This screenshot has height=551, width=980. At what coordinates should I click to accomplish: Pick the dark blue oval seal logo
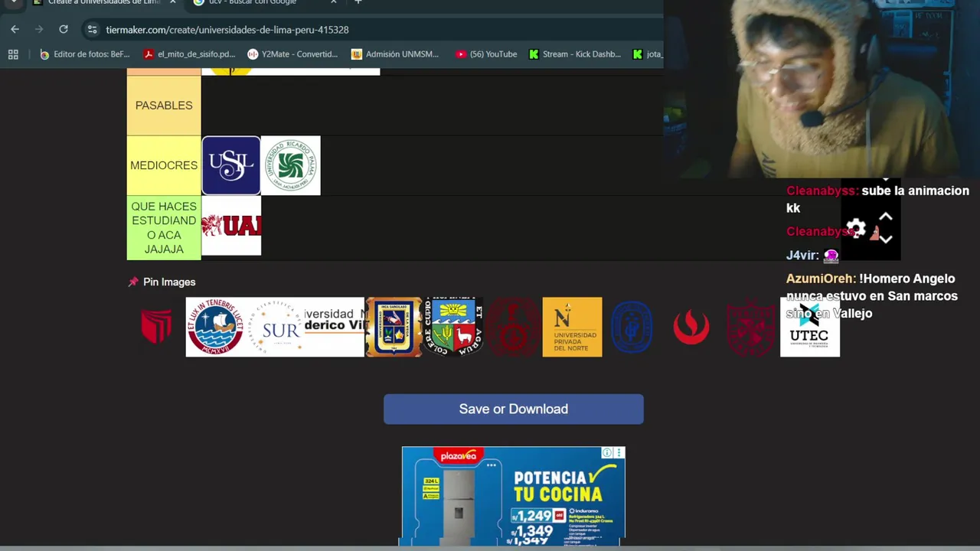coord(632,327)
